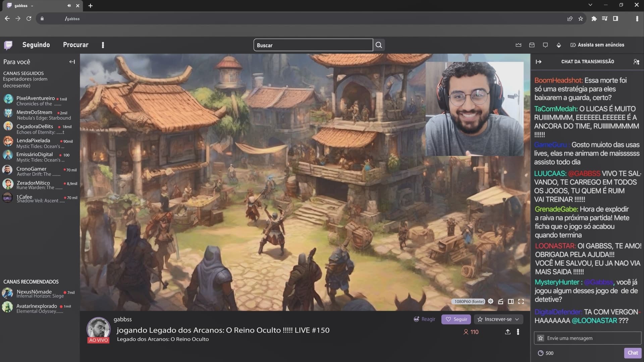Expand the Inscrever-se dropdown
Viewport: 644px width, 362px height.
[x=517, y=319]
